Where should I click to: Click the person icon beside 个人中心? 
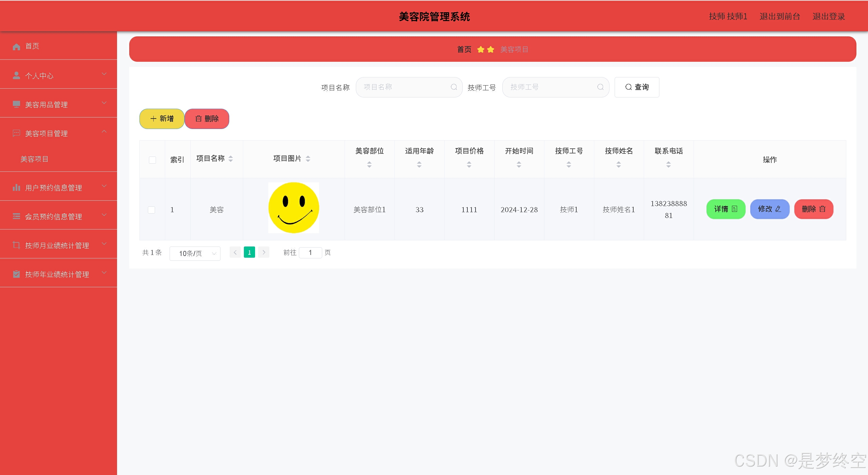point(16,75)
